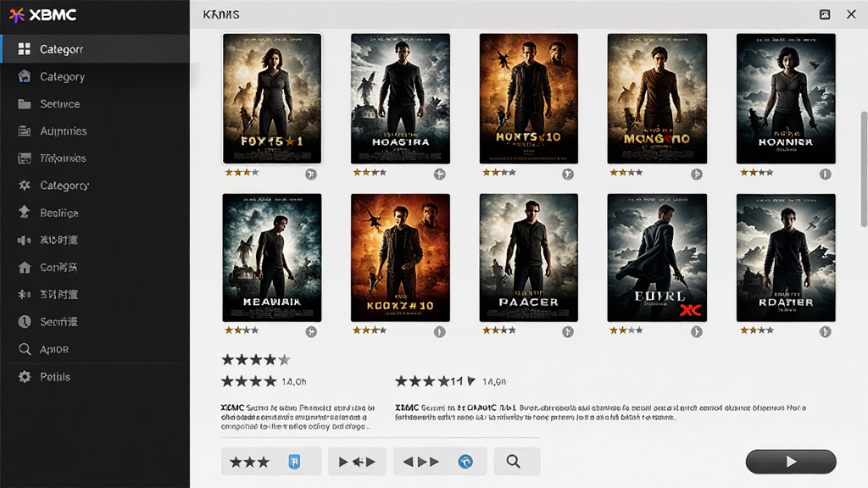Select the grid icon beside Categorr

25,49
